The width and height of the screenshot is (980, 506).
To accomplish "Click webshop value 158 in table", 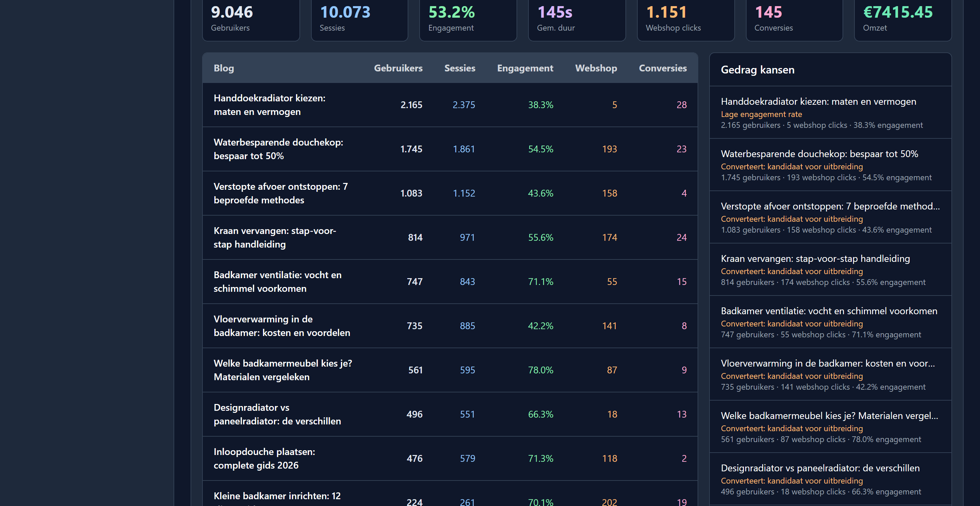I will click(x=609, y=193).
